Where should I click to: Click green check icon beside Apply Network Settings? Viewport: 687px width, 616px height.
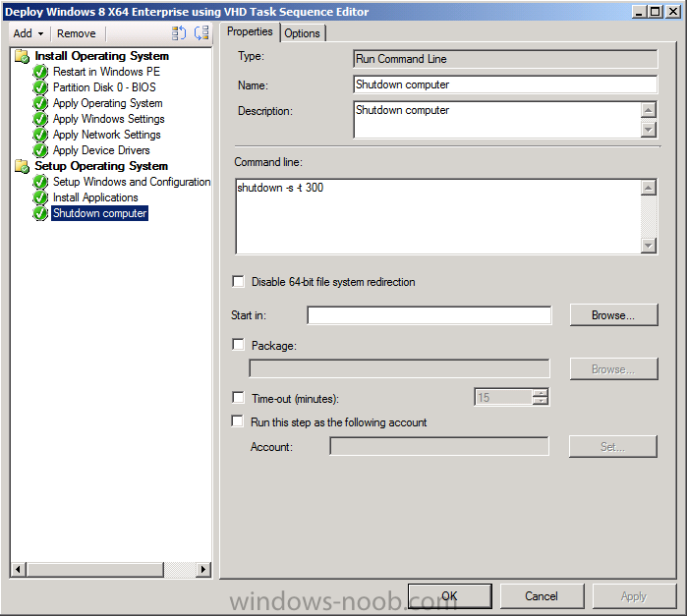(40, 135)
